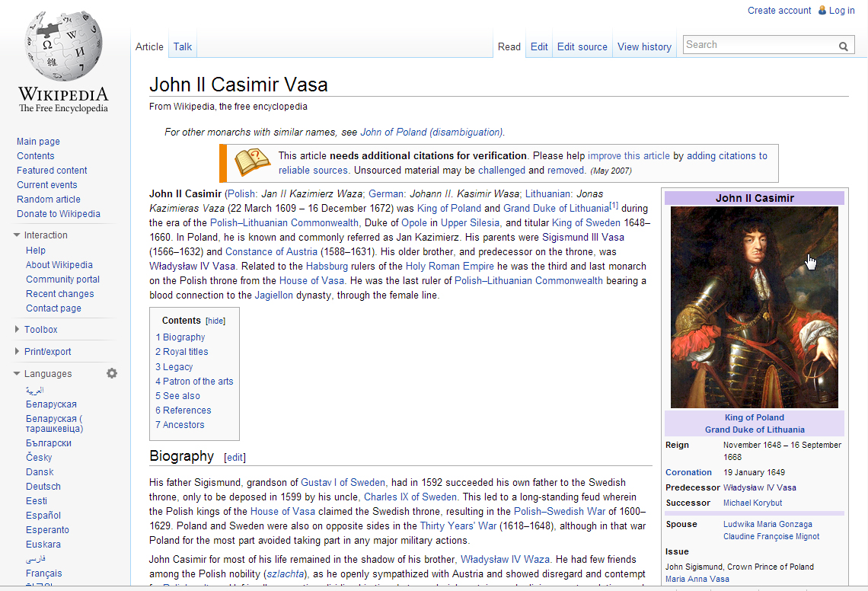Open Français language version
This screenshot has height=591, width=868.
(x=43, y=573)
